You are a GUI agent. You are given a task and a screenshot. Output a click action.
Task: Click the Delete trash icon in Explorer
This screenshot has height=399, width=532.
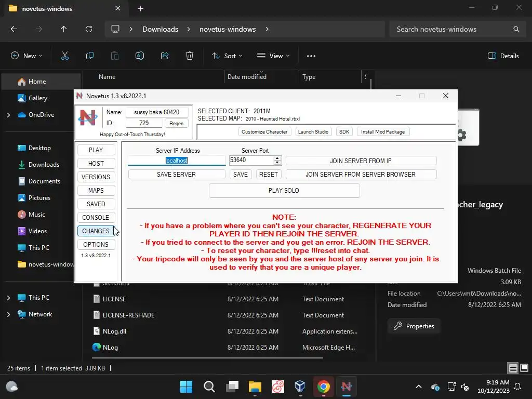coord(190,56)
